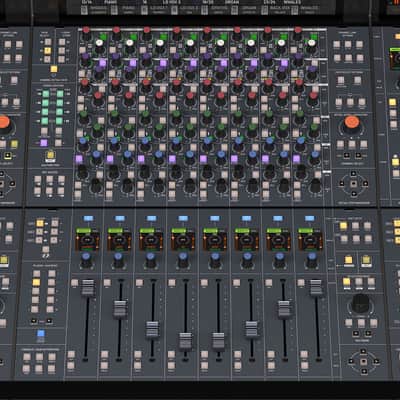Click right arrow on the lower-right cursor pad
Viewport: 400px width, 400px height.
[x=376, y=361]
